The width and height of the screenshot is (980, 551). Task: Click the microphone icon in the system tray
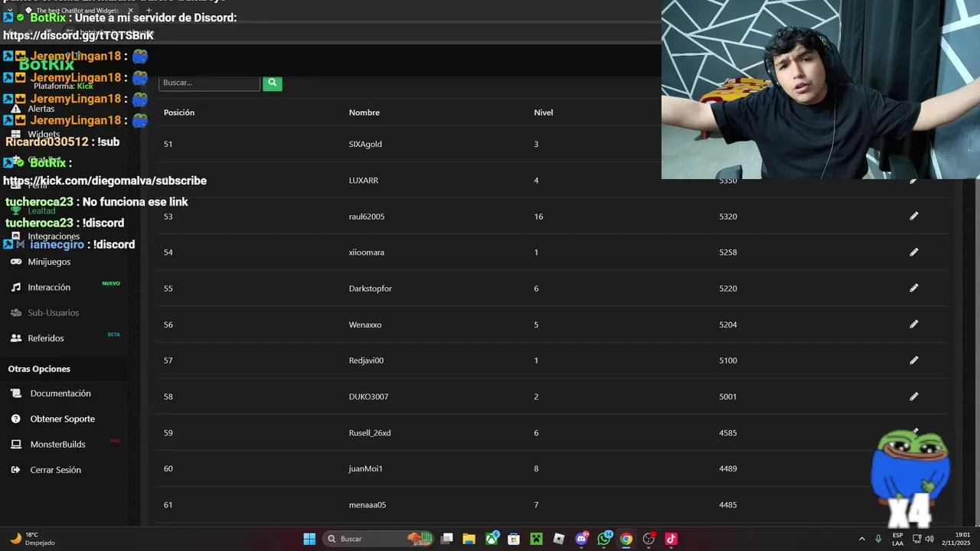[x=878, y=539]
